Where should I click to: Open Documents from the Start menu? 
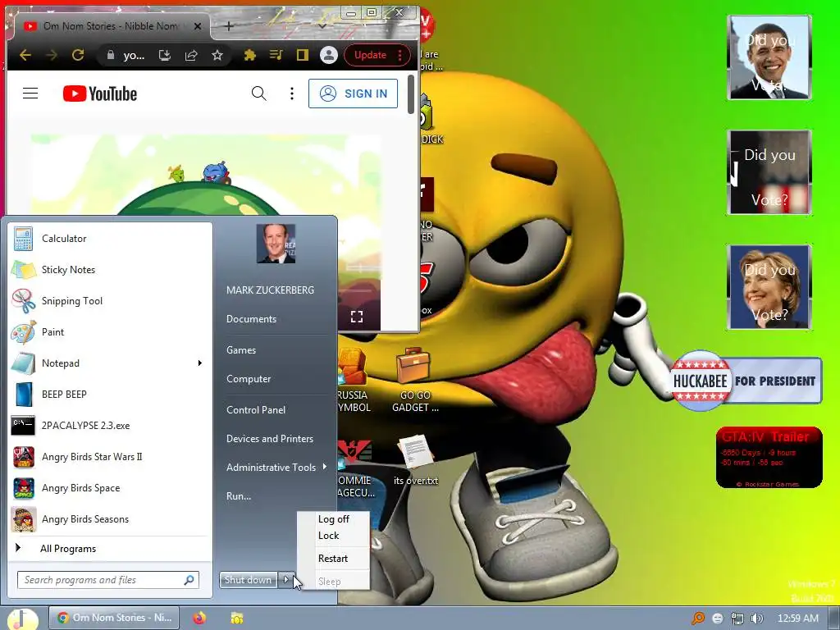[251, 319]
